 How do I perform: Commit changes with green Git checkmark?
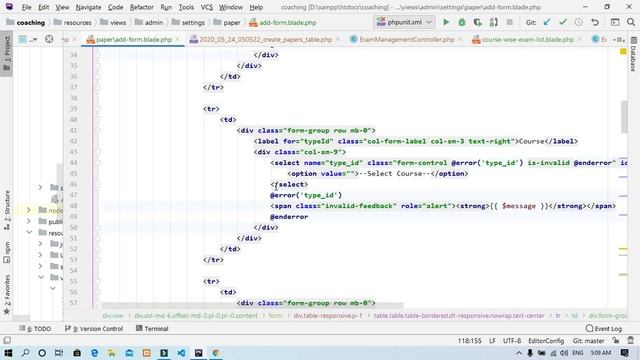click(563, 22)
